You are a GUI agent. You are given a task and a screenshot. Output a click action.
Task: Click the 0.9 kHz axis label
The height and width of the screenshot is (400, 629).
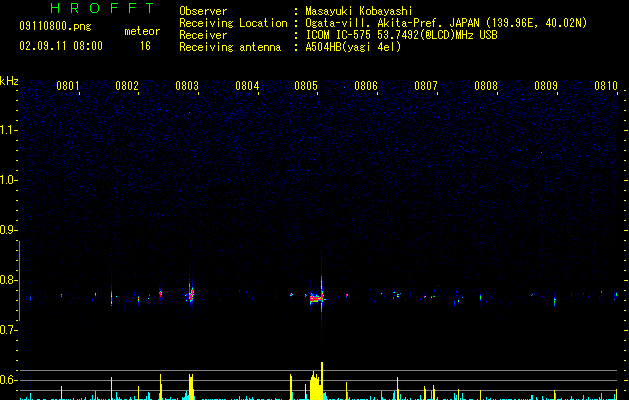click(x=8, y=230)
